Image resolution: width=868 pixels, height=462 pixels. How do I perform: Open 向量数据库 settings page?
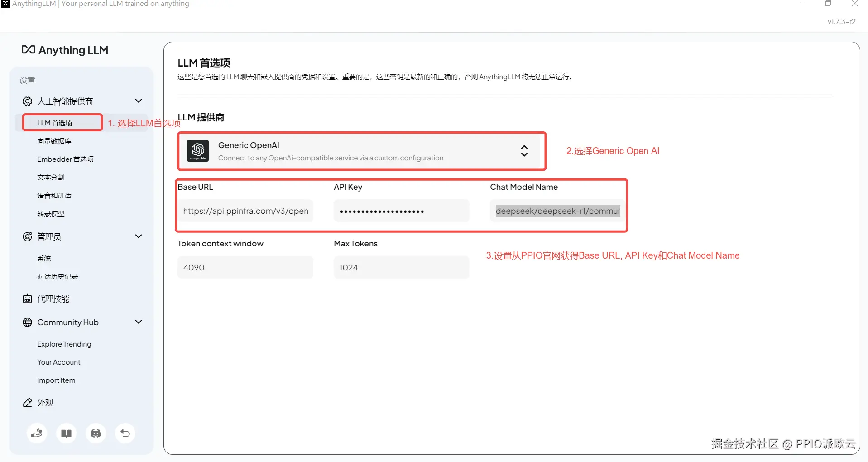click(x=54, y=141)
